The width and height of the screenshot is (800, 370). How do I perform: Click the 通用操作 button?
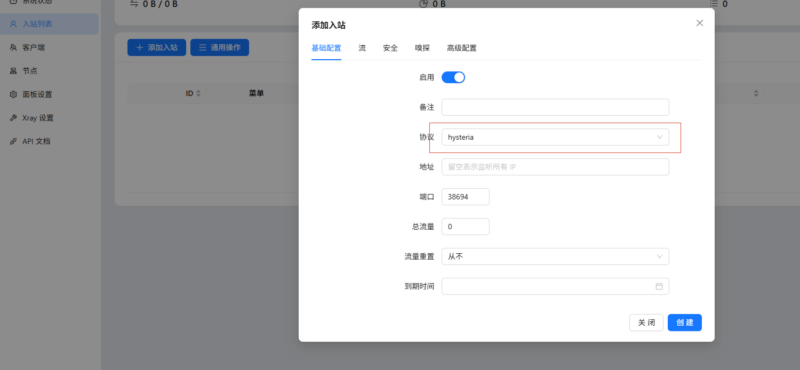click(x=219, y=47)
